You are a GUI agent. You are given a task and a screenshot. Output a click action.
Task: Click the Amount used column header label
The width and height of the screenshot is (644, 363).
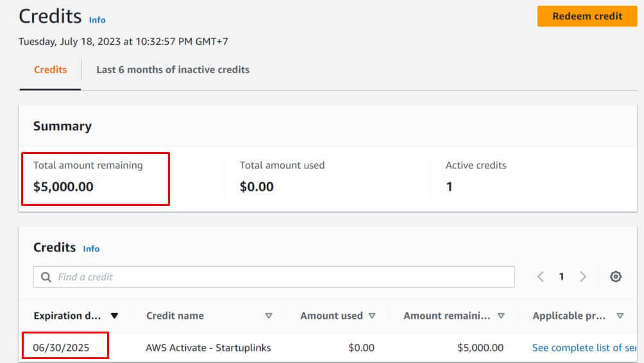point(332,316)
